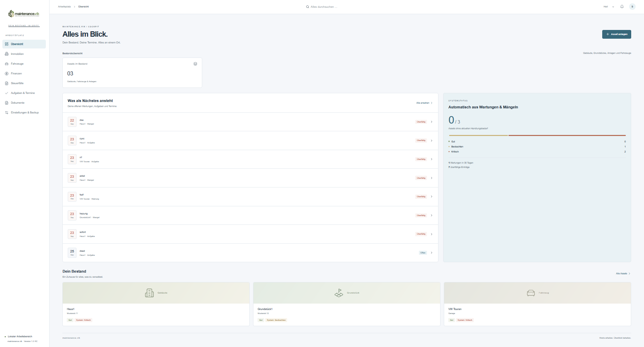The height and width of the screenshot is (347, 644).
Task: Open notifications via the bell icon
Action: point(622,7)
